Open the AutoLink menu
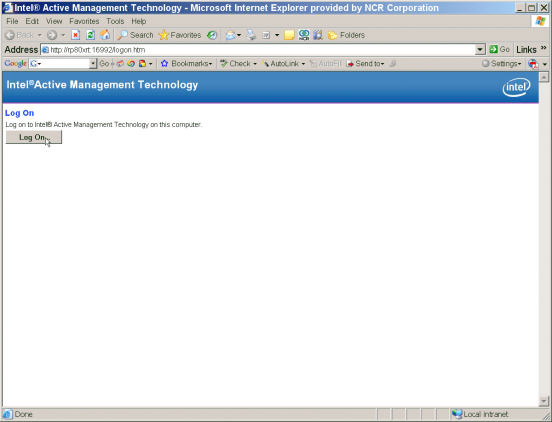The image size is (552, 422). 283,63
